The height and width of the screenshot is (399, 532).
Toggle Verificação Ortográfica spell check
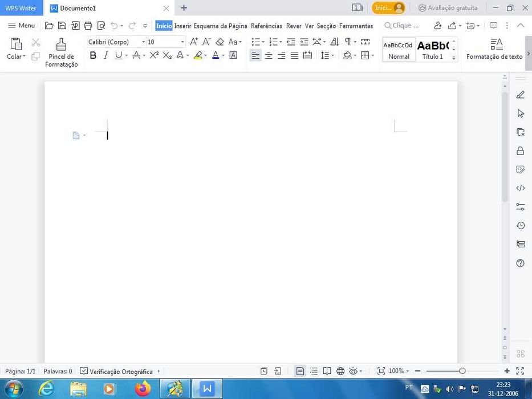point(116,371)
